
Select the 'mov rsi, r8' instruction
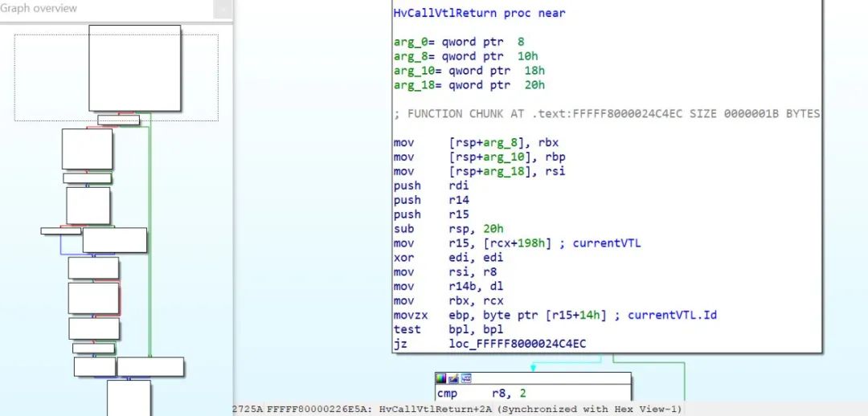445,272
